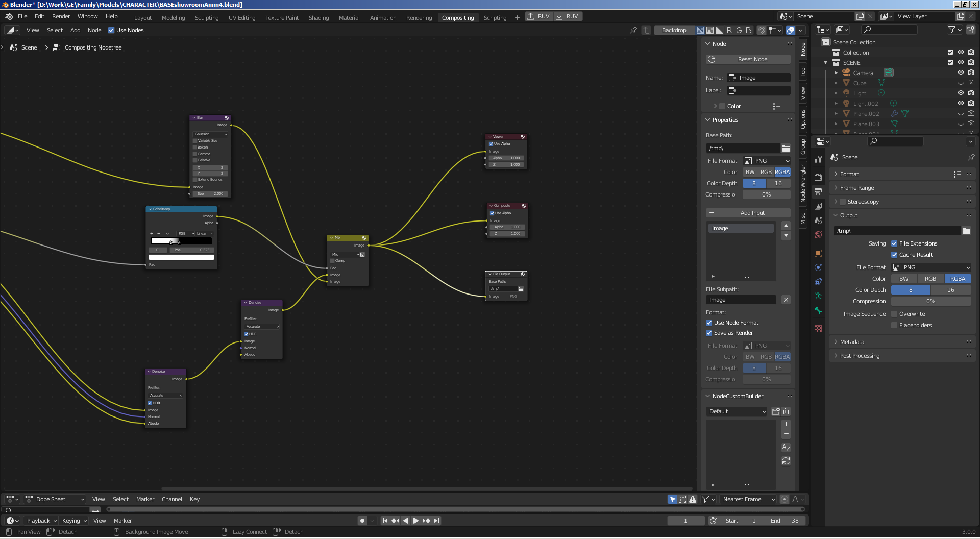Toggle viewport visibility of Light.002
Screen dimensions: 980x539
coord(961,103)
